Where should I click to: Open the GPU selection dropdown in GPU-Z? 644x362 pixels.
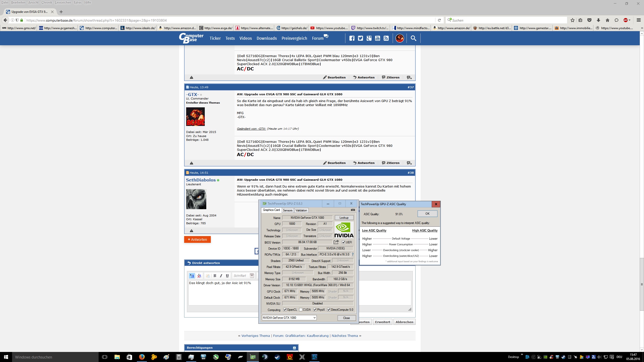[x=289, y=318]
